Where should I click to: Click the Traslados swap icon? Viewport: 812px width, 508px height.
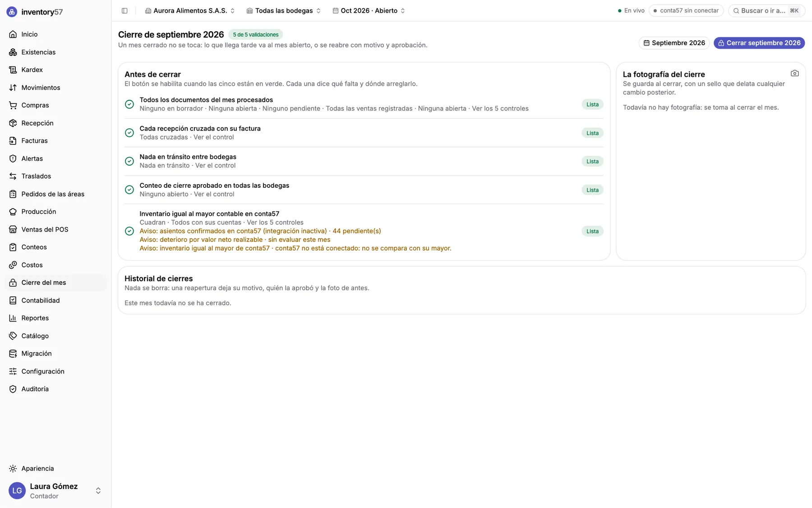(13, 176)
